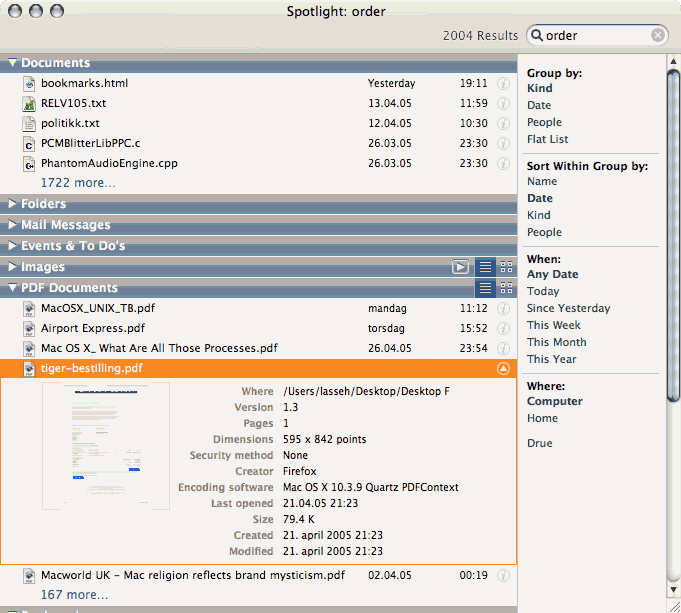Show 167 more PDF documents

point(74,595)
